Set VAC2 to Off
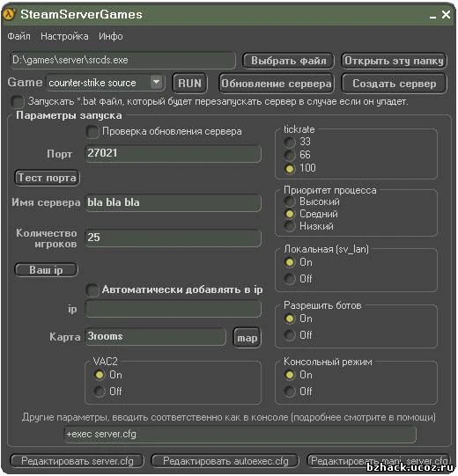This screenshot has height=476, width=458. tap(100, 392)
